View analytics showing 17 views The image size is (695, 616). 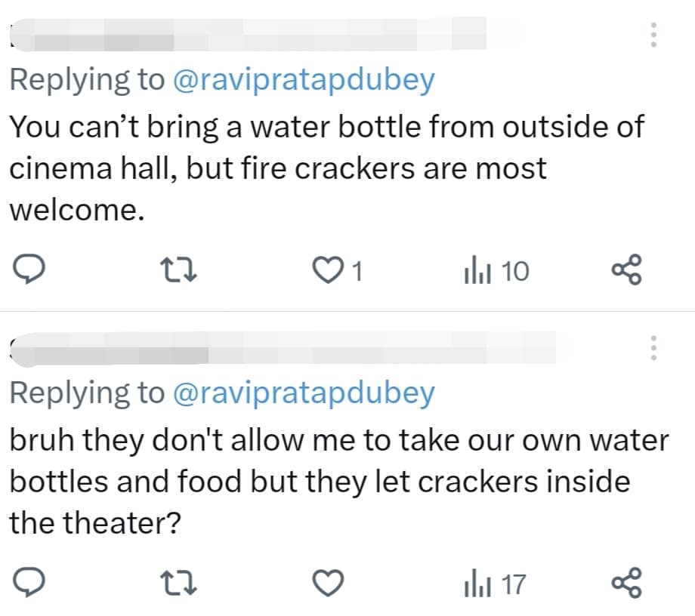(495, 584)
